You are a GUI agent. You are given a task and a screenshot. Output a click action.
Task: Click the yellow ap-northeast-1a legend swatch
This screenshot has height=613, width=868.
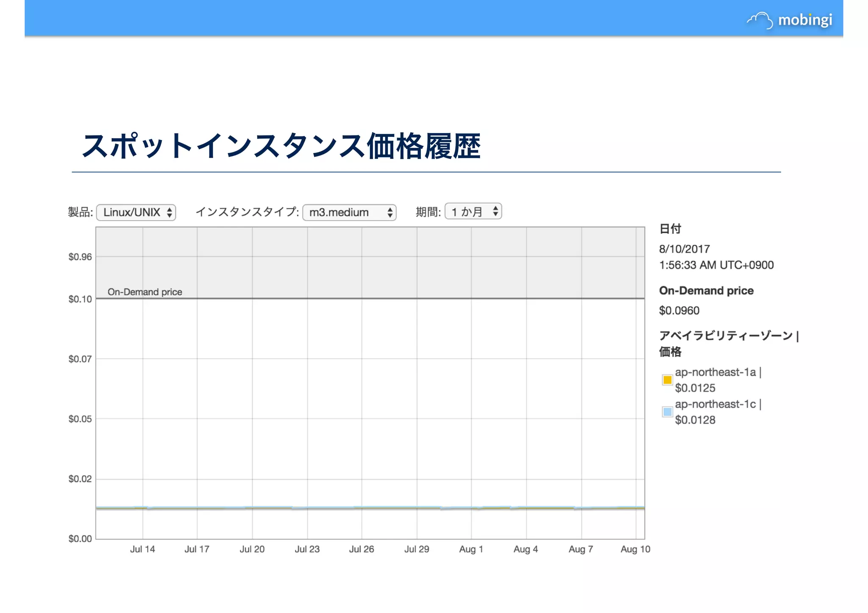pos(667,380)
